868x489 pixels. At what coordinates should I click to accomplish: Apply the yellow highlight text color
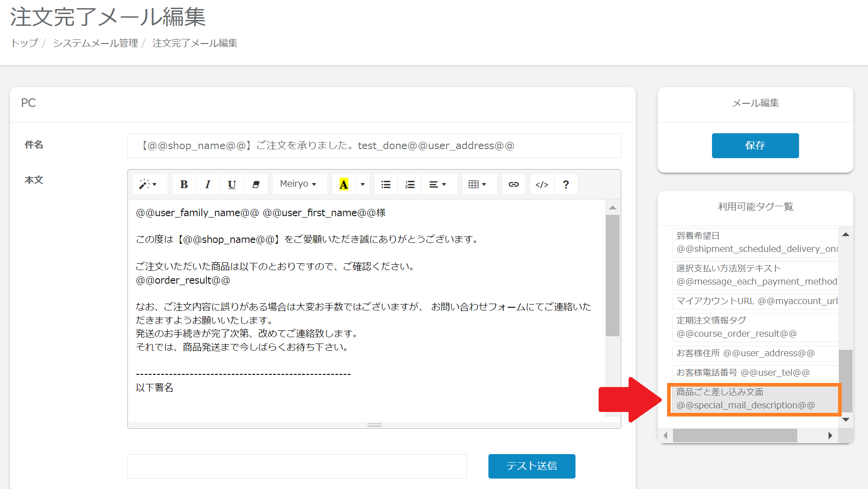[x=344, y=184]
